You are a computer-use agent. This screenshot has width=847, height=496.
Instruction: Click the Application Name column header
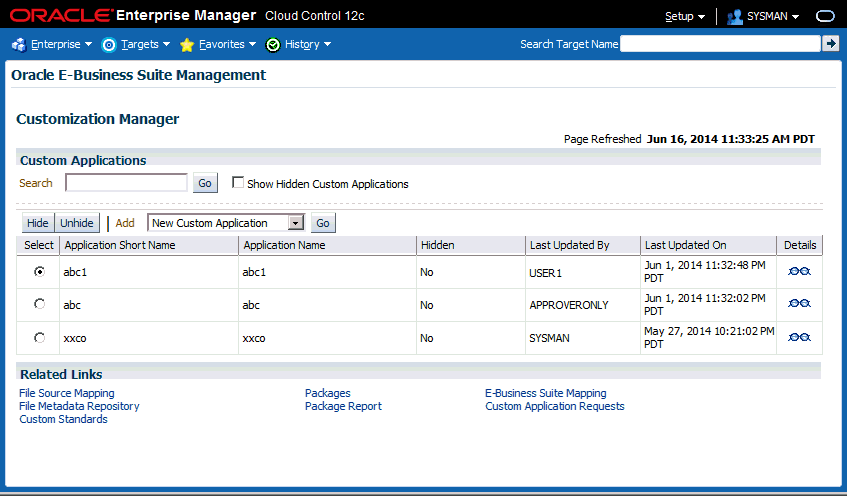point(327,245)
